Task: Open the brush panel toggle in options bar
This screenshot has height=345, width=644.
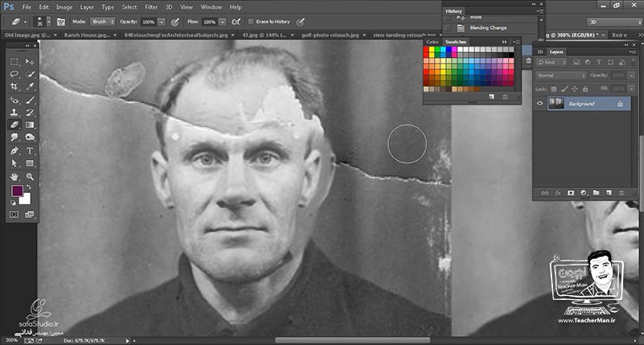Action: pyautogui.click(x=61, y=22)
